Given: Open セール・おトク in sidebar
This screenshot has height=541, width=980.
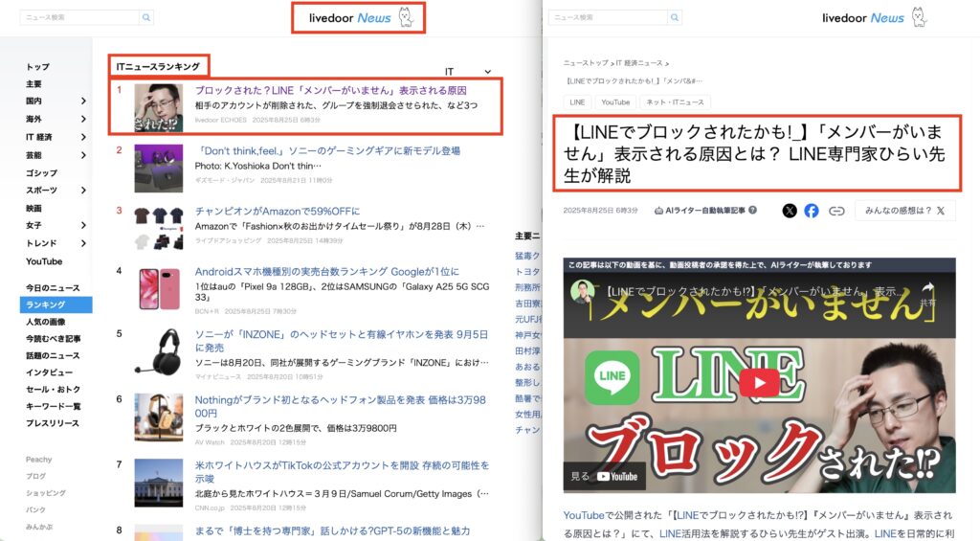Looking at the screenshot, I should (x=53, y=389).
